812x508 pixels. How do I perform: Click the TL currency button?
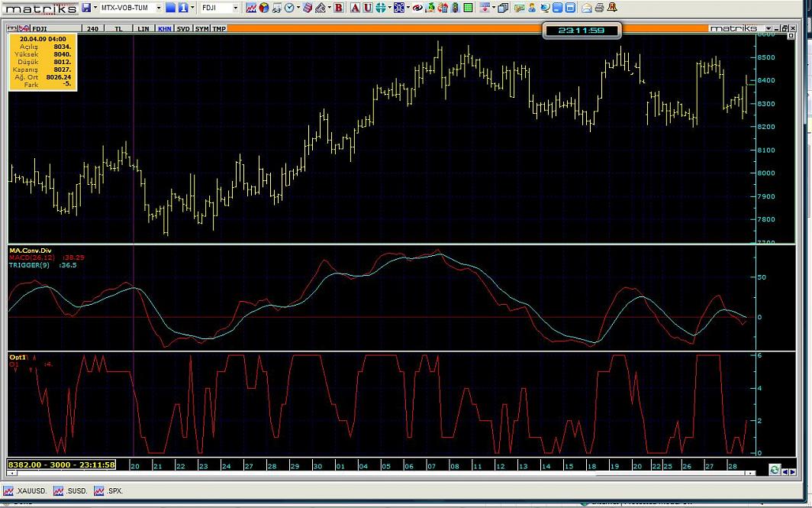(x=118, y=28)
